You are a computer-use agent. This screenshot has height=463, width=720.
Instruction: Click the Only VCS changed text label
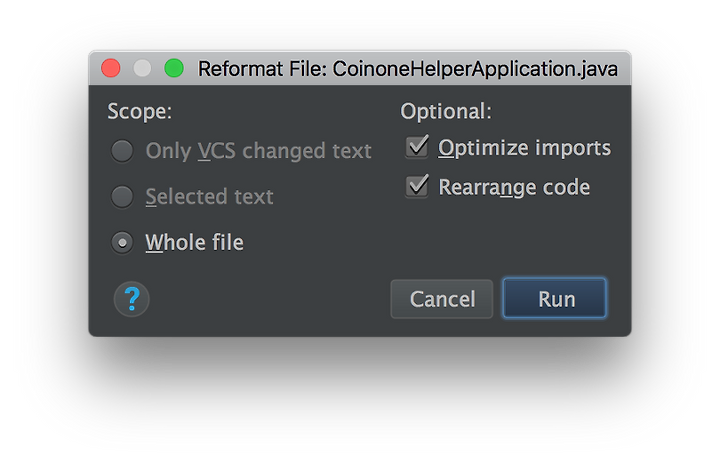point(259,151)
